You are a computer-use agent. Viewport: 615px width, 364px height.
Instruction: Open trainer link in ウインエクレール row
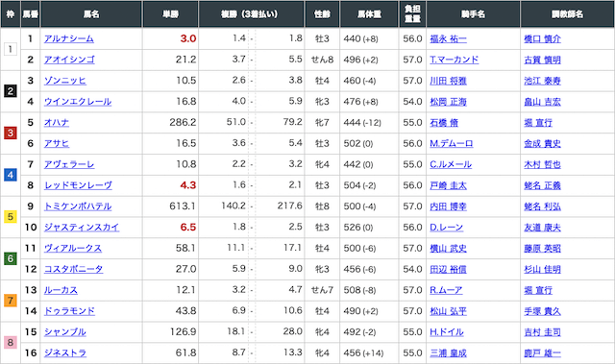542,102
